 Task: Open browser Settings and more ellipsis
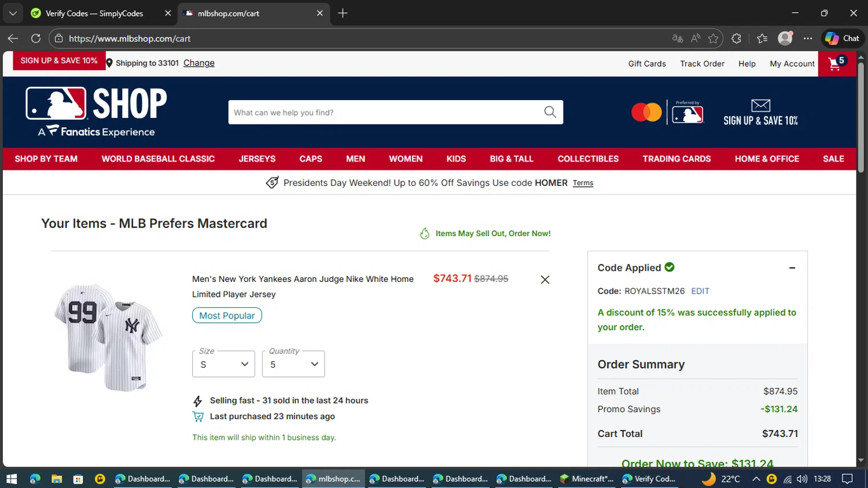click(808, 38)
